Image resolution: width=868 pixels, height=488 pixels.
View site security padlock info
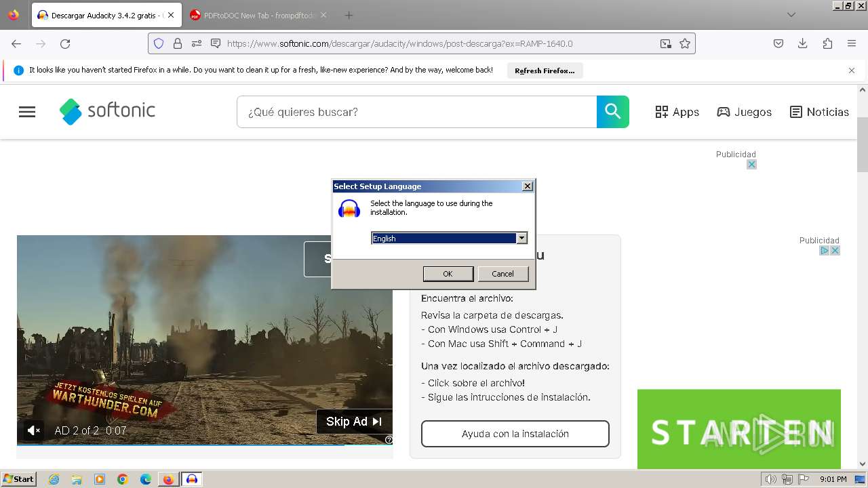(x=178, y=43)
